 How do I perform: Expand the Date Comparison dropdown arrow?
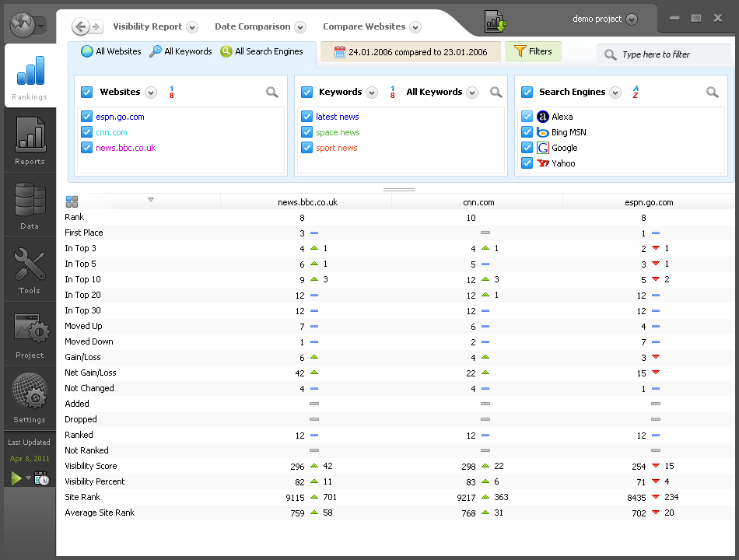tap(300, 27)
